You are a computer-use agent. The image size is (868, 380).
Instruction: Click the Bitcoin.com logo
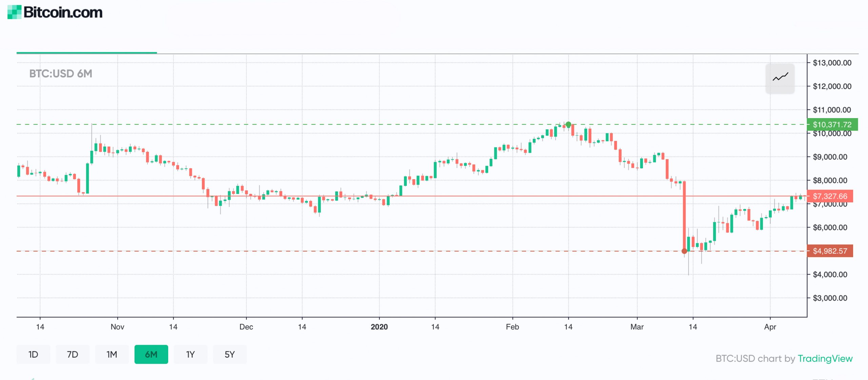pos(55,12)
